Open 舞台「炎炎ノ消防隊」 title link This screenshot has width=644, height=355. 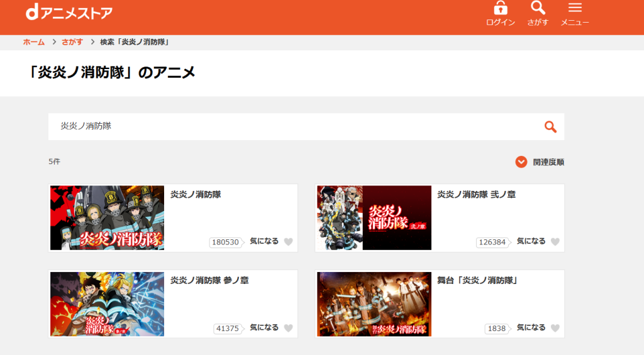[478, 280]
